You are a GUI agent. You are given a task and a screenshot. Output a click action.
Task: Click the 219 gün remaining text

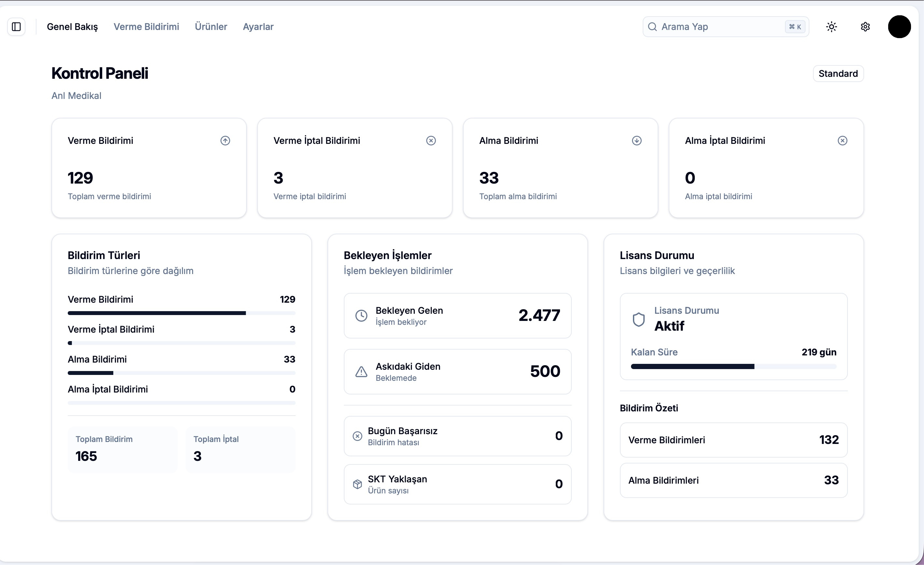pos(819,352)
